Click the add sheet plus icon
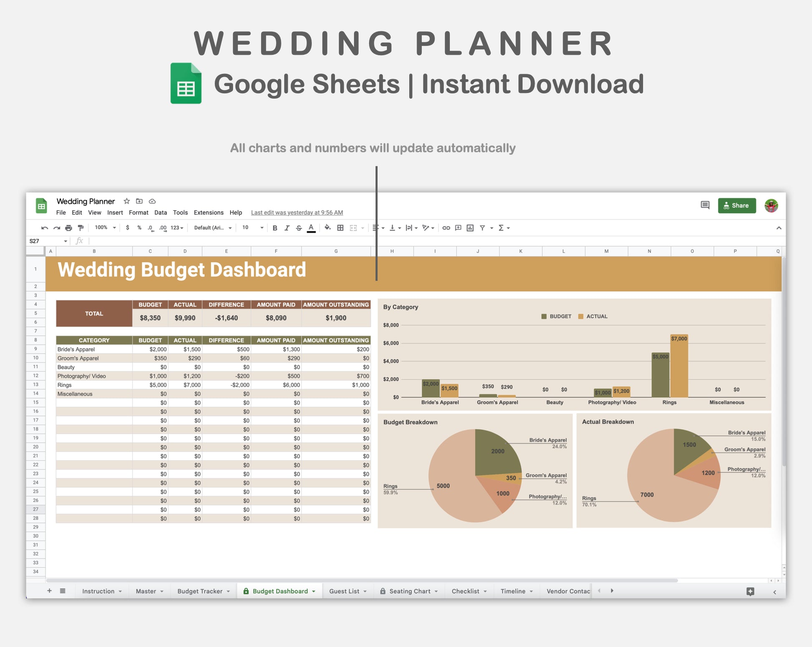Image resolution: width=812 pixels, height=647 pixels. point(49,591)
